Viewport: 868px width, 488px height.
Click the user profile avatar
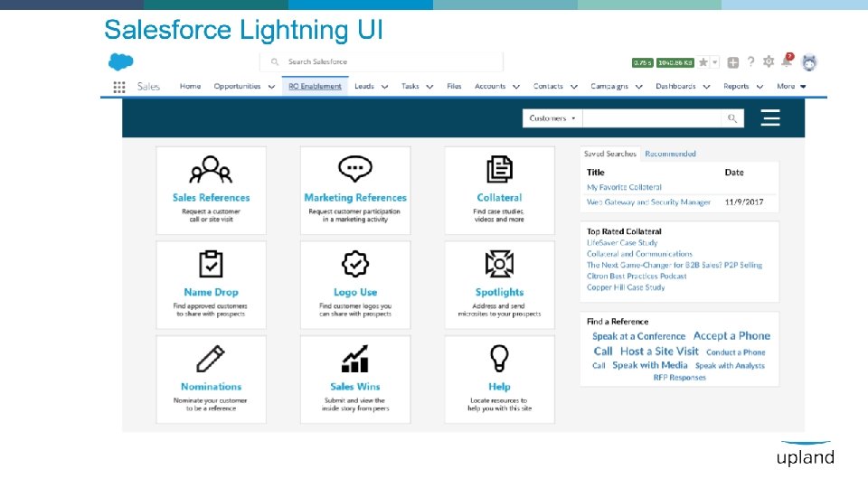tap(809, 62)
